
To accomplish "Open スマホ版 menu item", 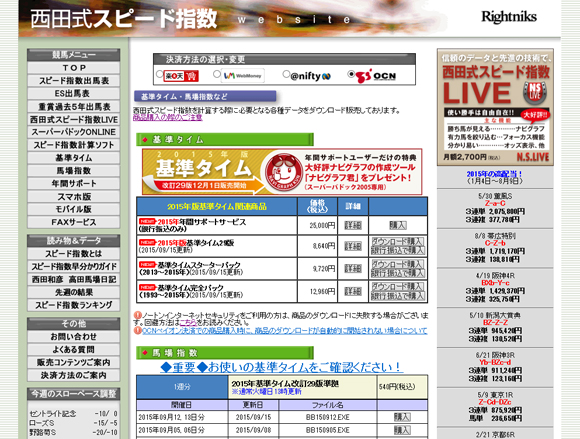I will 74,196.
